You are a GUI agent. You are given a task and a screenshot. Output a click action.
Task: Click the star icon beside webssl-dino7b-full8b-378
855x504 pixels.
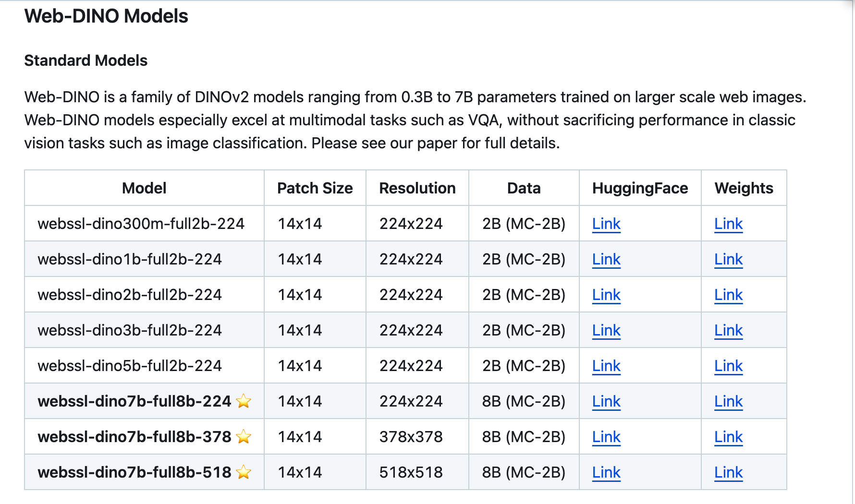click(244, 436)
